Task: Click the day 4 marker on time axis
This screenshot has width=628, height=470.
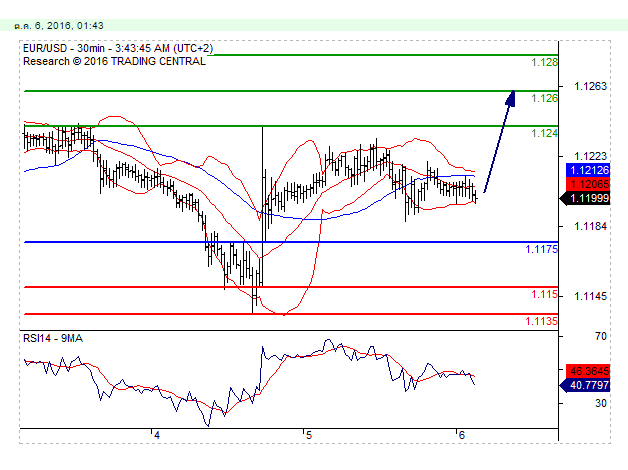Action: pos(157,435)
